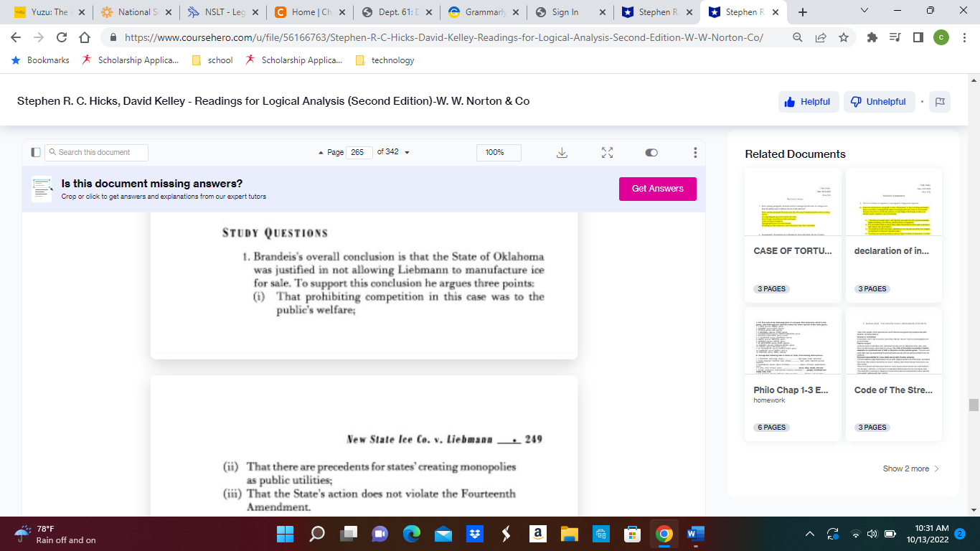The height and width of the screenshot is (551, 980).
Task: Expand Show 2 more related documents
Action: [911, 468]
